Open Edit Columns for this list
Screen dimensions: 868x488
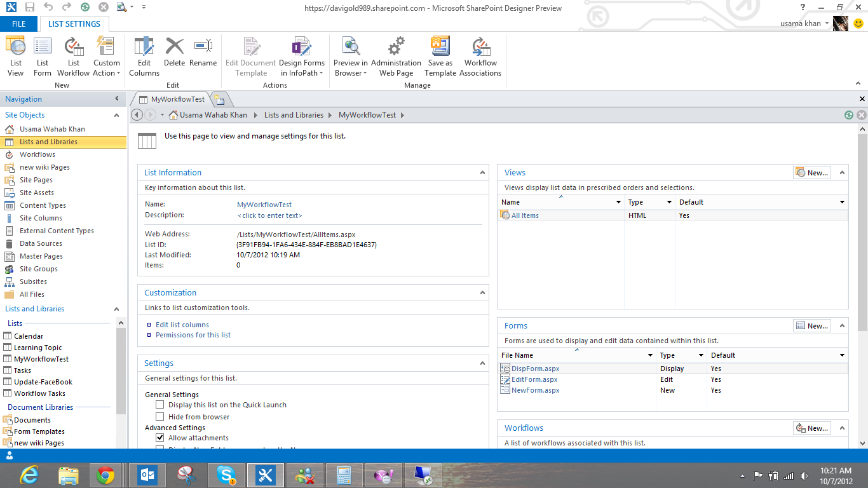coord(144,55)
